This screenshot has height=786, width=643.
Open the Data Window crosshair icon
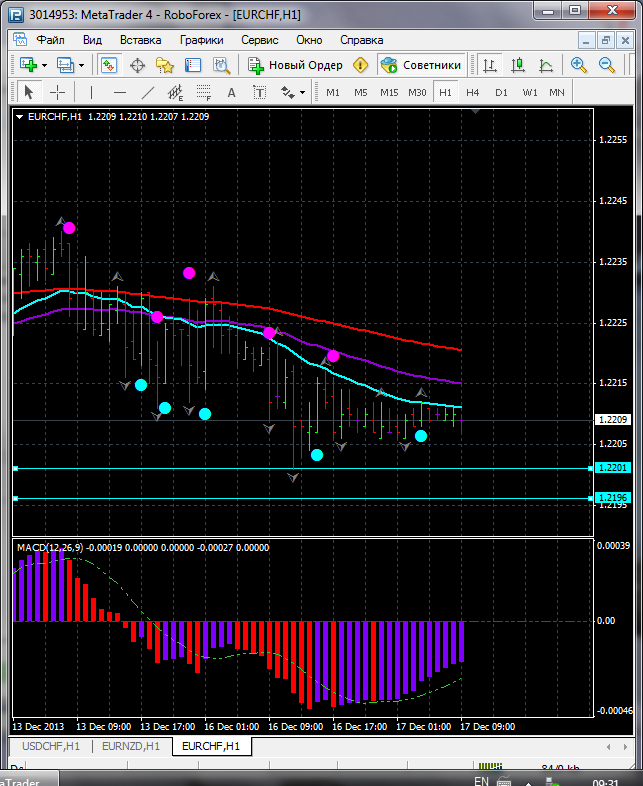[x=137, y=65]
